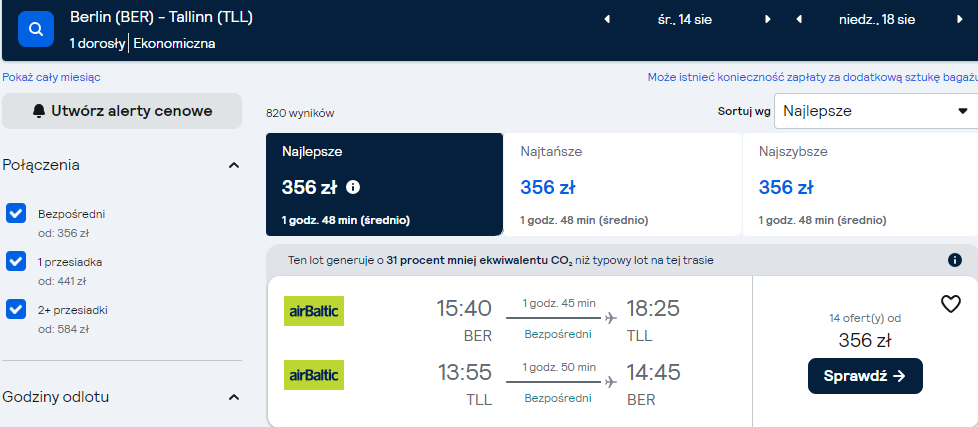Screen dimensions: 978x427
Task: Click the Sprawdź button
Action: point(865,376)
